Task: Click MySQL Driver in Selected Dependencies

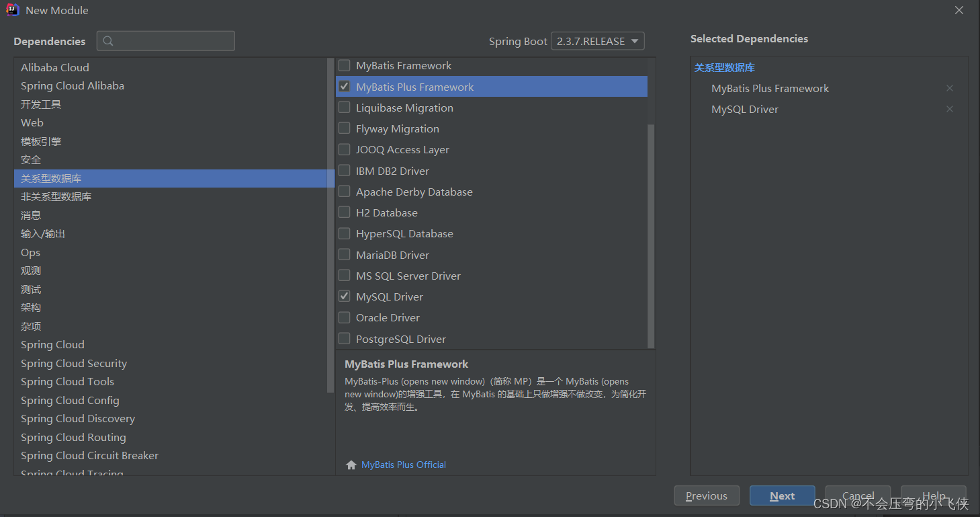Action: [744, 109]
